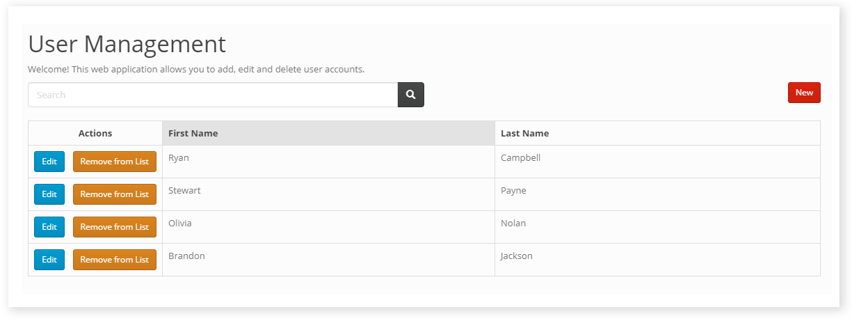
Task: Click the User Management page heading
Action: click(127, 44)
